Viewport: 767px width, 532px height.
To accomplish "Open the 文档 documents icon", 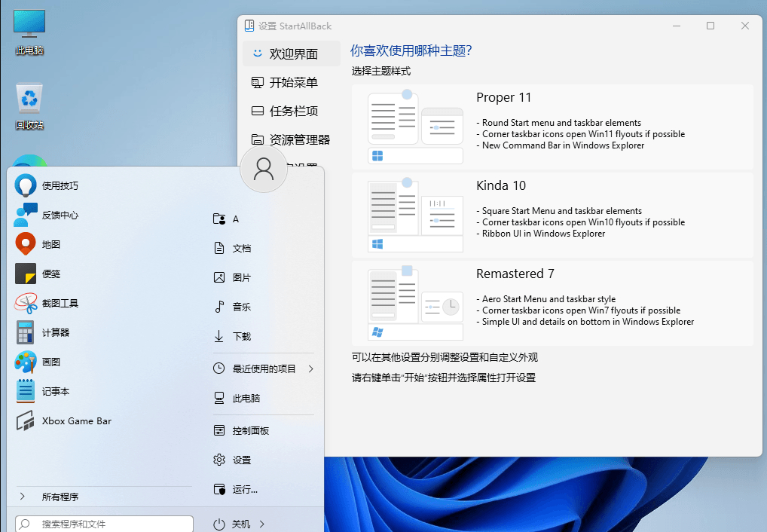I will [219, 248].
